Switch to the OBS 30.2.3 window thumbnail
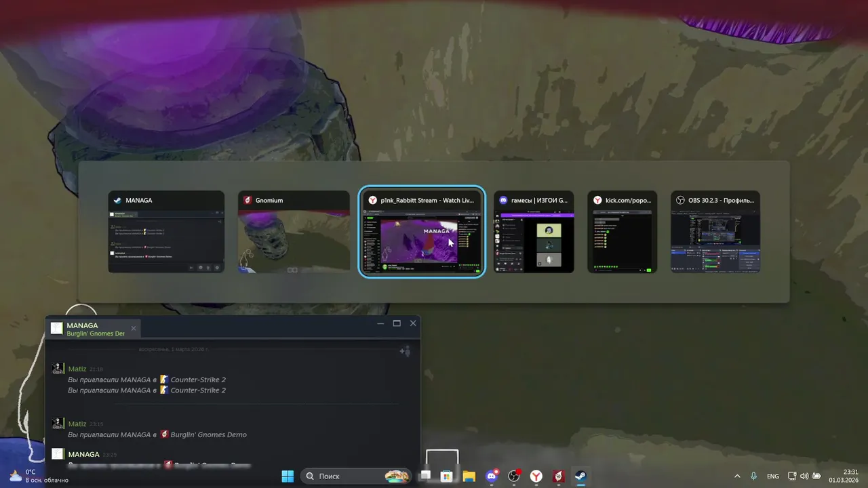 pos(715,232)
